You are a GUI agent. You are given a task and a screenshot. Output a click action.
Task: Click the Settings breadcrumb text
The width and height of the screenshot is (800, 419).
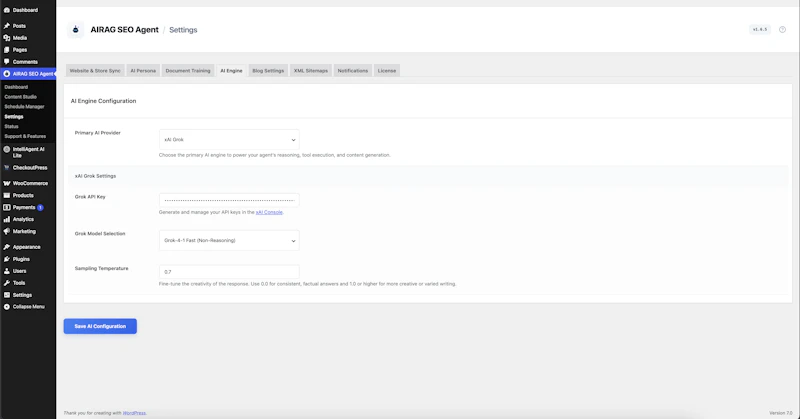pos(183,30)
